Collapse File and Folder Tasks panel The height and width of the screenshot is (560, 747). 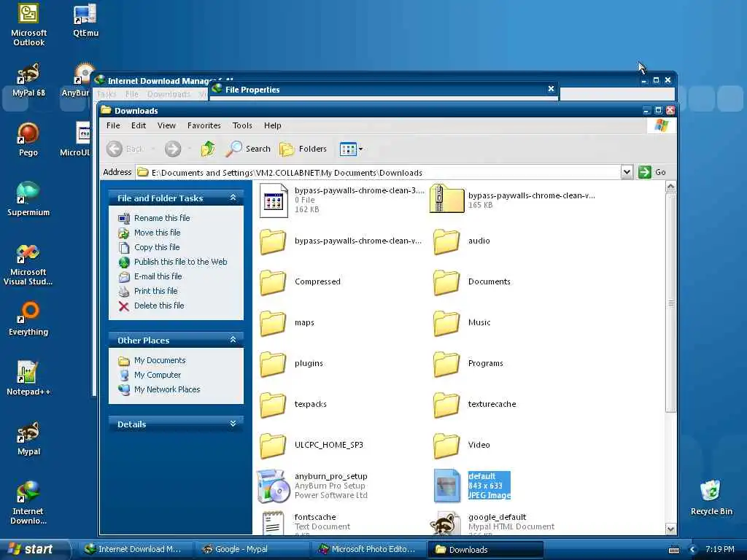tap(233, 198)
